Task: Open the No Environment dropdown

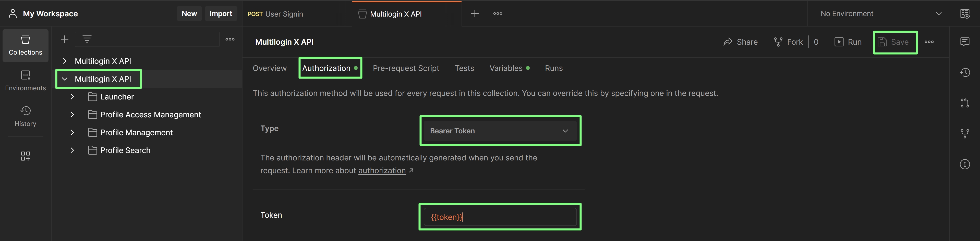Action: click(x=881, y=14)
